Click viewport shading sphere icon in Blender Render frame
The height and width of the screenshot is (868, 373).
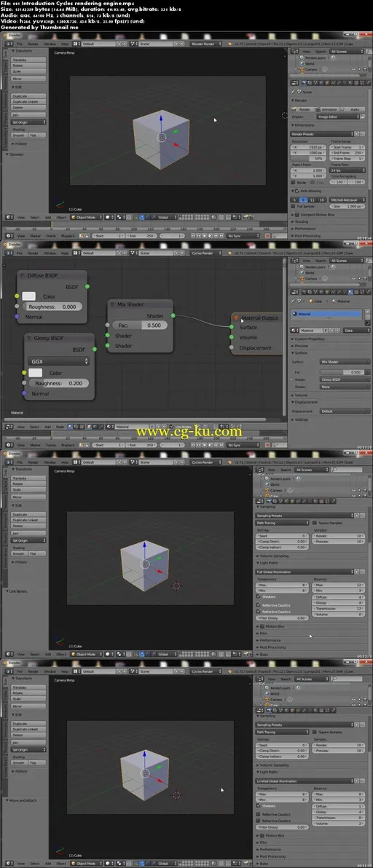point(109,218)
